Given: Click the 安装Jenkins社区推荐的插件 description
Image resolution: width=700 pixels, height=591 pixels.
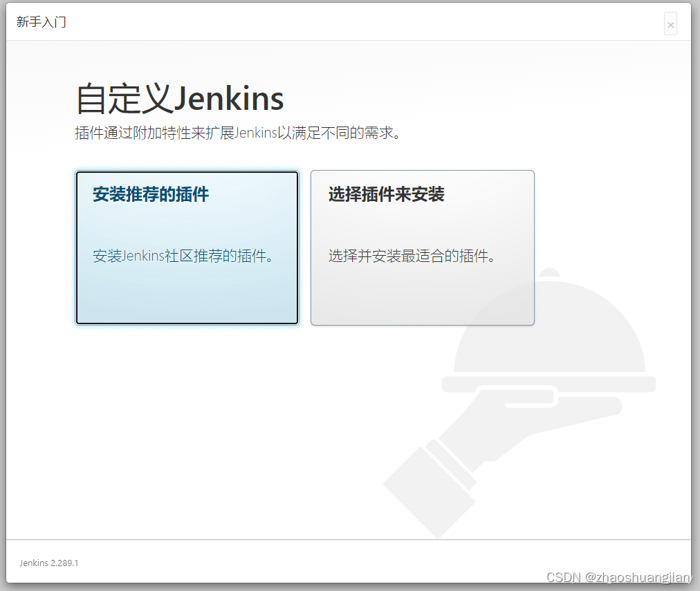Looking at the screenshot, I should 183,255.
